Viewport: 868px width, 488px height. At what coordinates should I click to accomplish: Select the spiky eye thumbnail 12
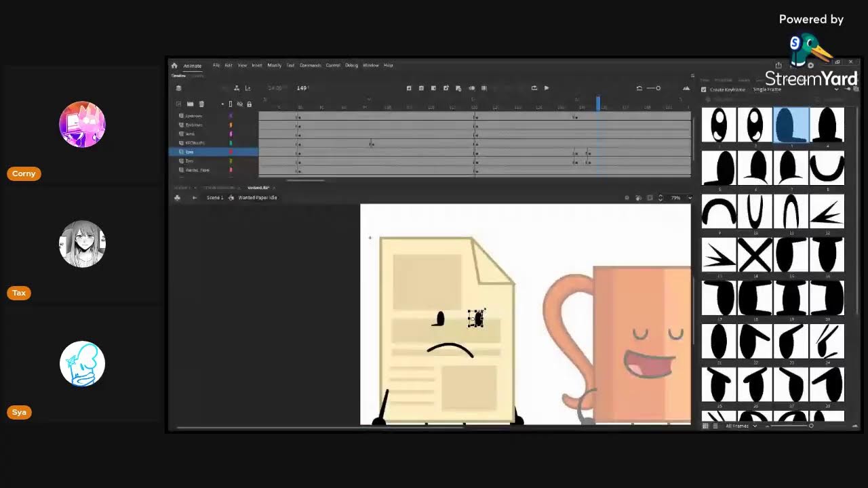[x=827, y=211]
